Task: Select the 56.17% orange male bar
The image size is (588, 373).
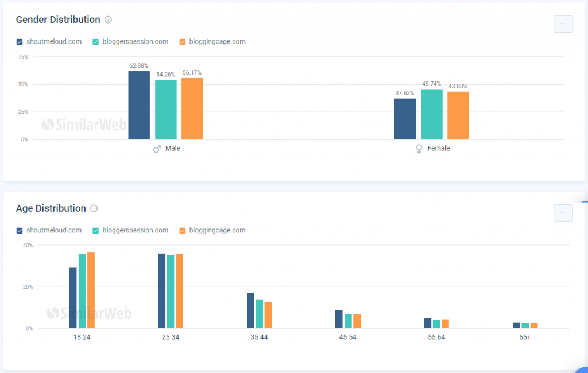Action: [192, 108]
